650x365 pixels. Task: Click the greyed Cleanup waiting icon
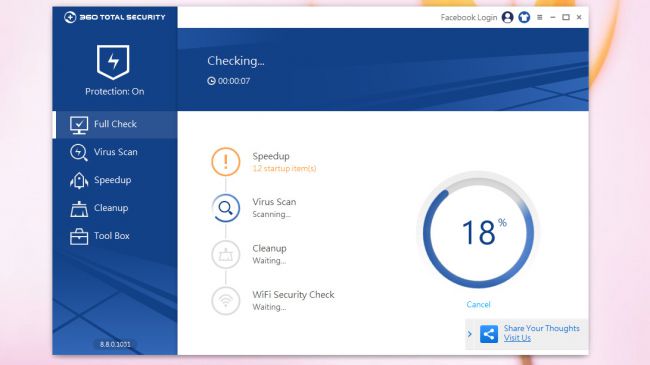coord(226,254)
